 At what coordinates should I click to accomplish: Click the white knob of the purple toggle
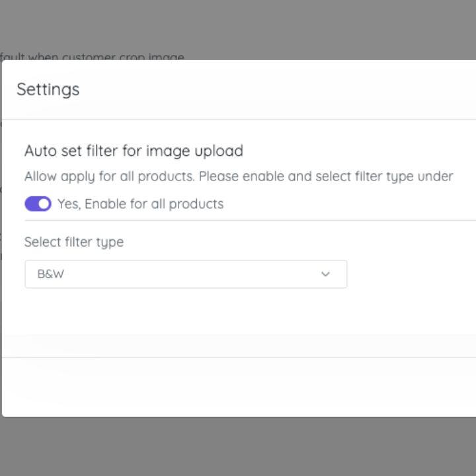point(44,204)
